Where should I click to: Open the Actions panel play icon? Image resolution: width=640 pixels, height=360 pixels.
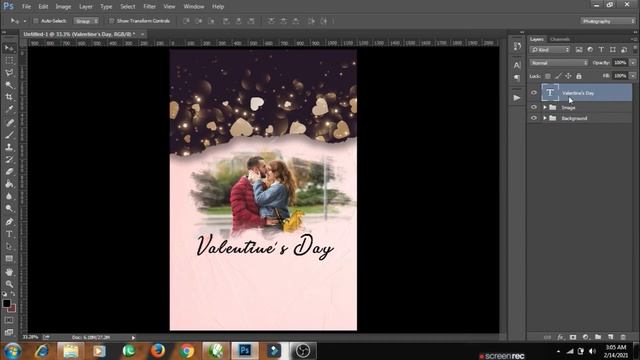(517, 98)
